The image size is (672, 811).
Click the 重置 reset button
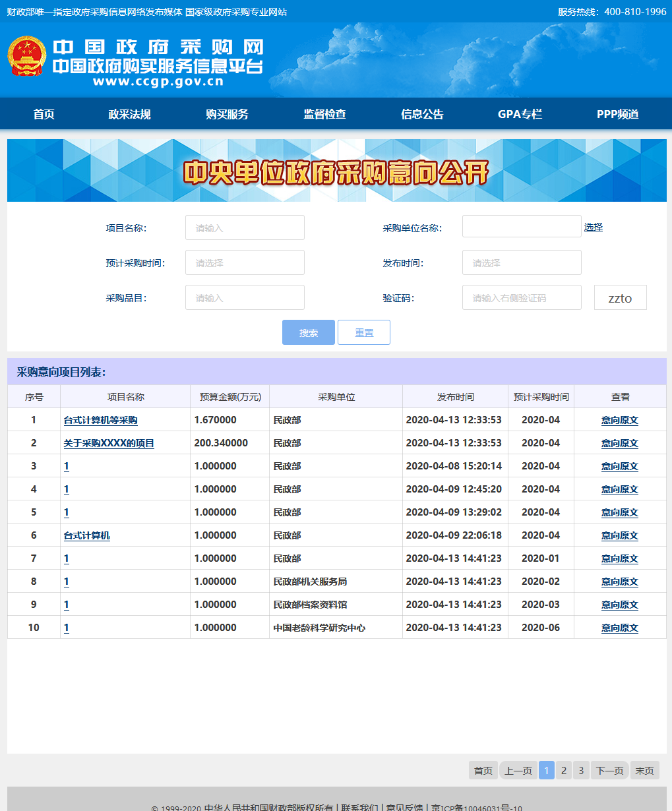(363, 332)
